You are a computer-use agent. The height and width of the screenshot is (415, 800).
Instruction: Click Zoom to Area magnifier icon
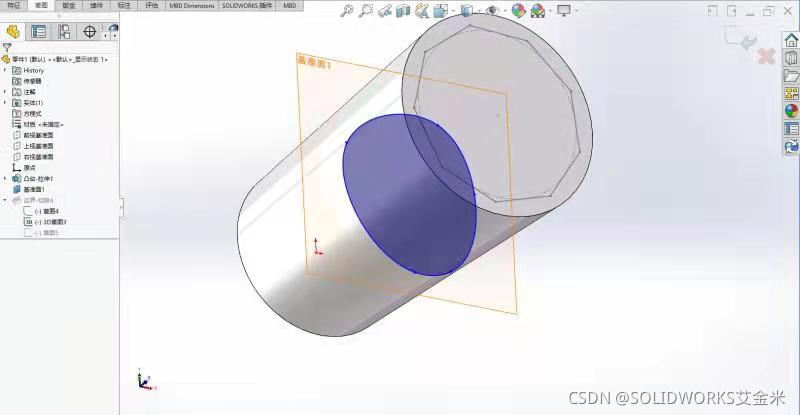(365, 10)
